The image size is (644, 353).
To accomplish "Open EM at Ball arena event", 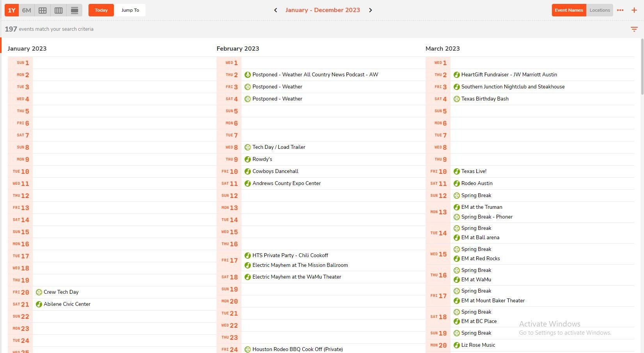I will pyautogui.click(x=480, y=237).
